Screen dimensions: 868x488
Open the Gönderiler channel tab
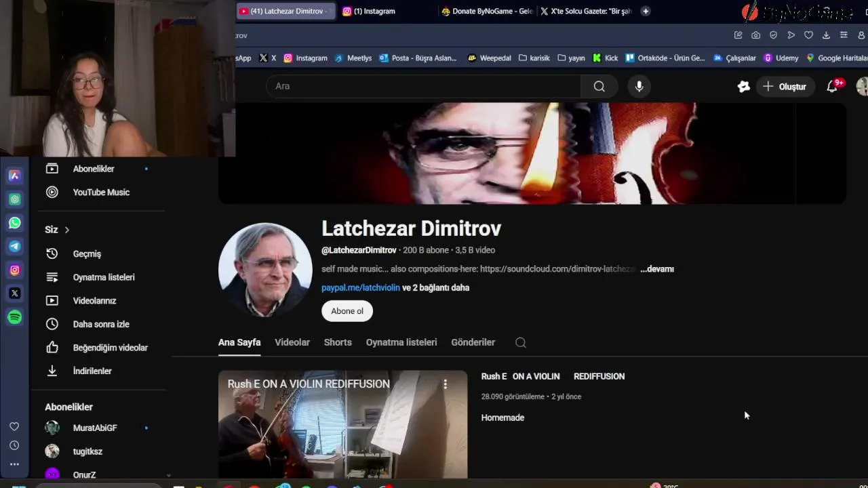point(473,342)
